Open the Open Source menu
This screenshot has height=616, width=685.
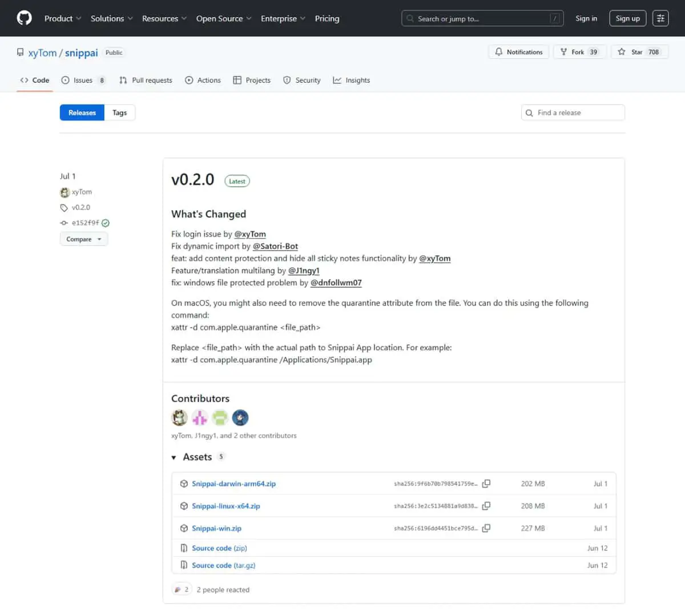224,18
